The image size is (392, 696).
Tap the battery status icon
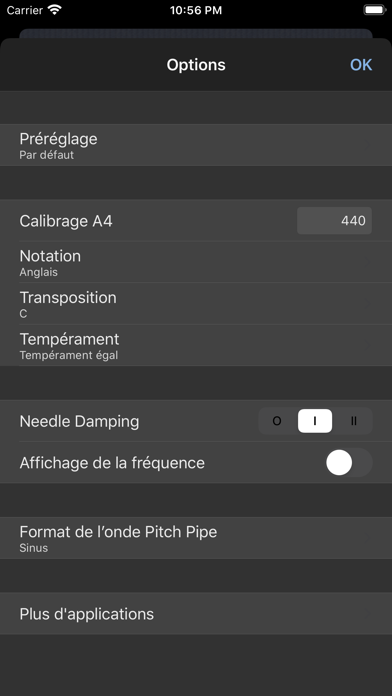374,10
